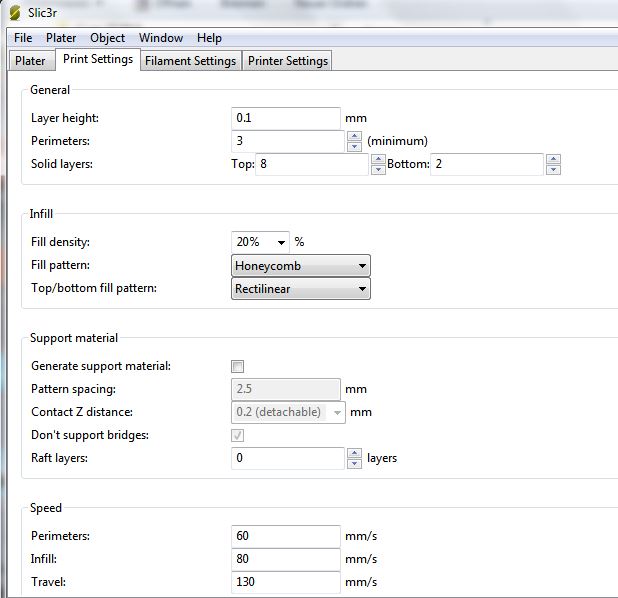Decrease the Perimeters count with down arrow
The height and width of the screenshot is (598, 618).
click(354, 147)
